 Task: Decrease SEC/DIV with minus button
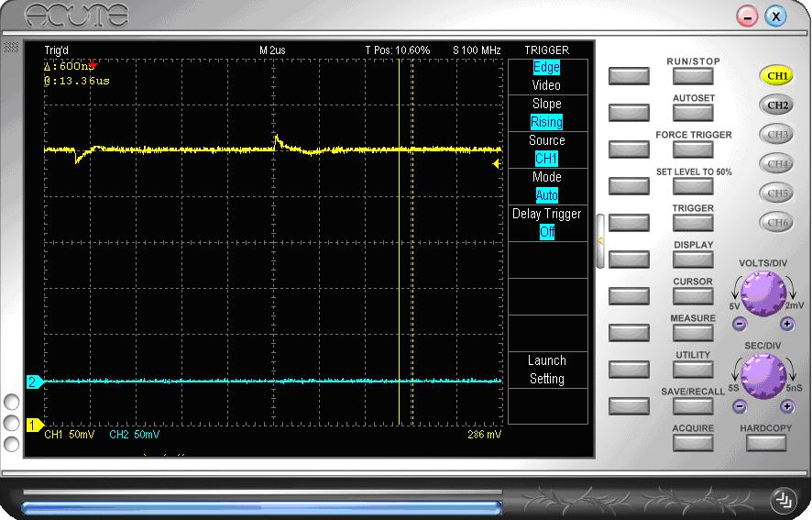click(x=740, y=406)
